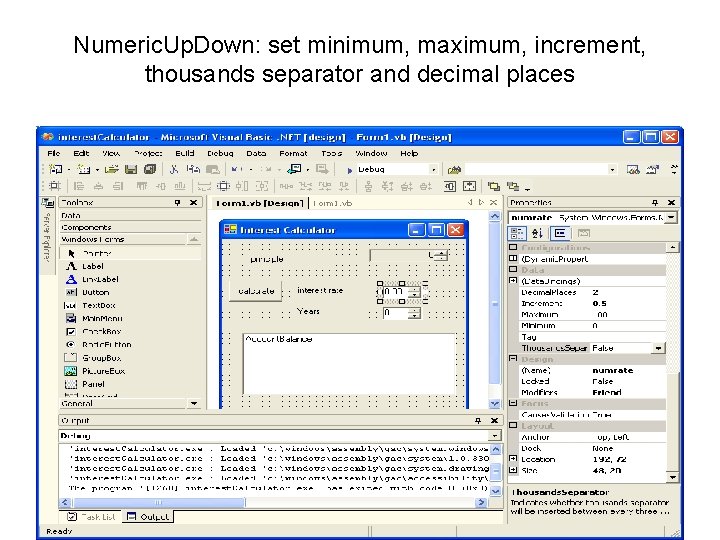Click the AccountBalance text box on form

pos(349,363)
